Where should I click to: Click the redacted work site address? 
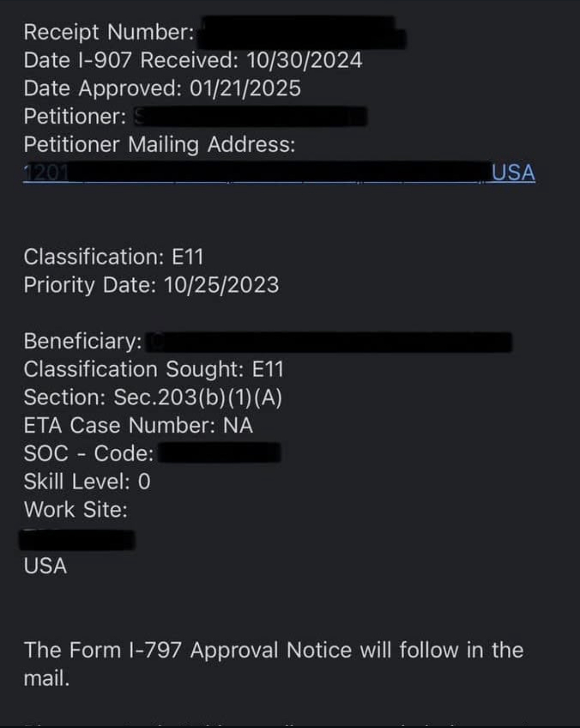pos(77,540)
